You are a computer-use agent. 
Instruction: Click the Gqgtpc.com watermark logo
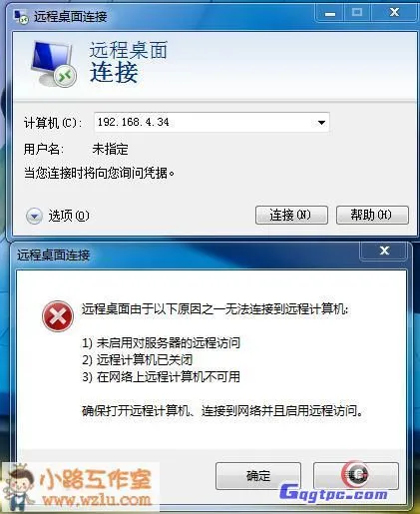333,493
